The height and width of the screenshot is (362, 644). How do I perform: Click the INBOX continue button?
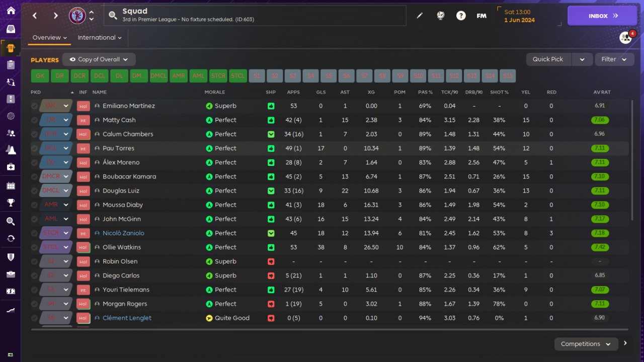click(x=602, y=16)
